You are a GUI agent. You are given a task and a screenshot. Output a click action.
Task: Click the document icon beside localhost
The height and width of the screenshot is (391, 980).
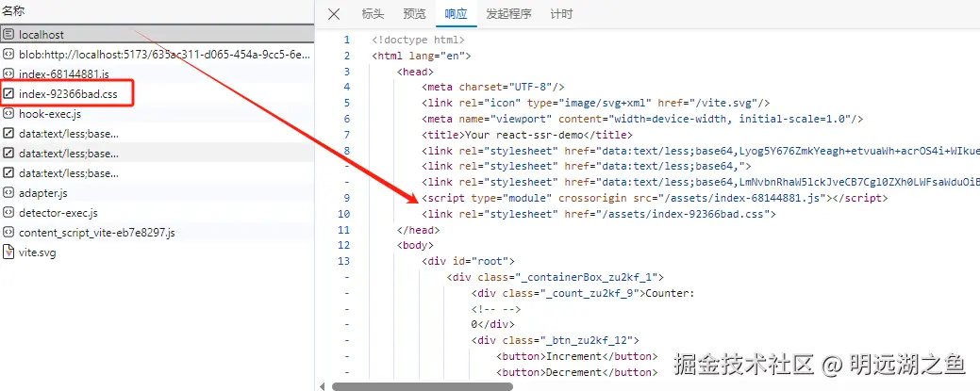pos(8,34)
